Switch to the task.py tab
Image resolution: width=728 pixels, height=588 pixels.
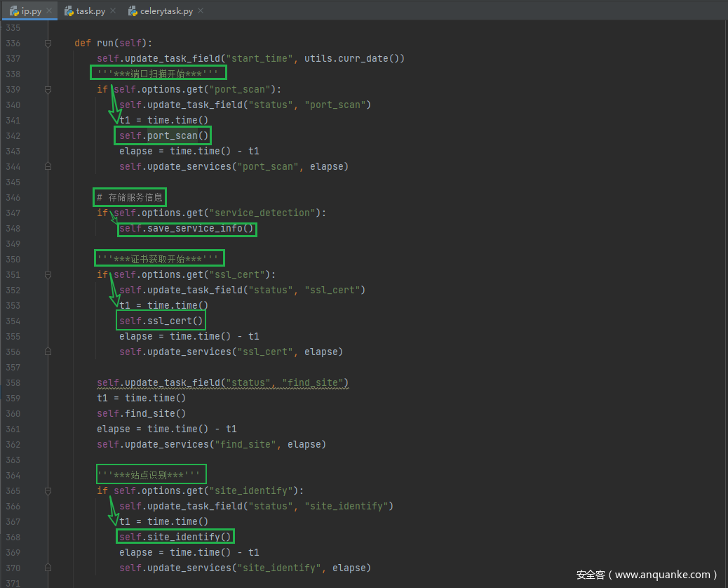tap(90, 11)
